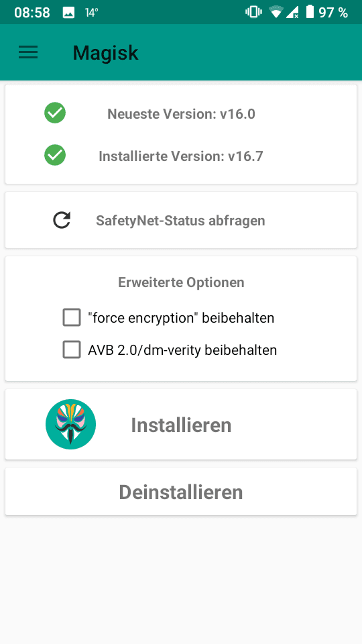Enable "force encryption" beibehalten checkbox

(x=72, y=318)
